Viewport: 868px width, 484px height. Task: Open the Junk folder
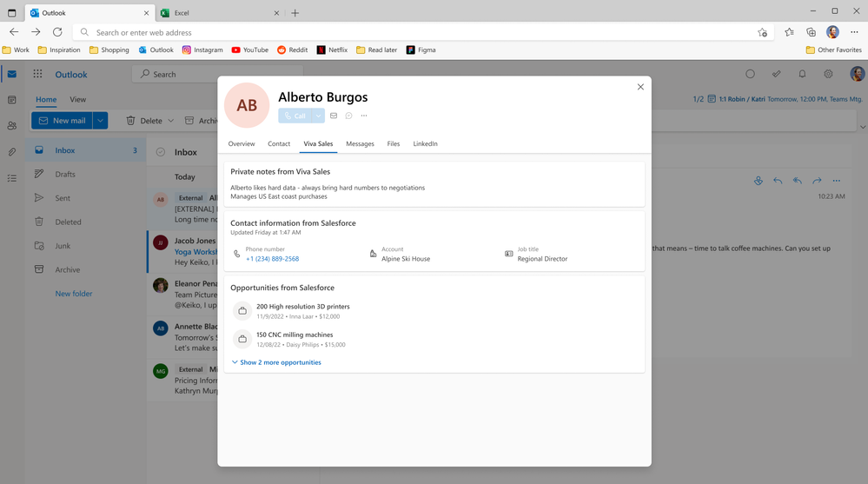(x=86, y=246)
